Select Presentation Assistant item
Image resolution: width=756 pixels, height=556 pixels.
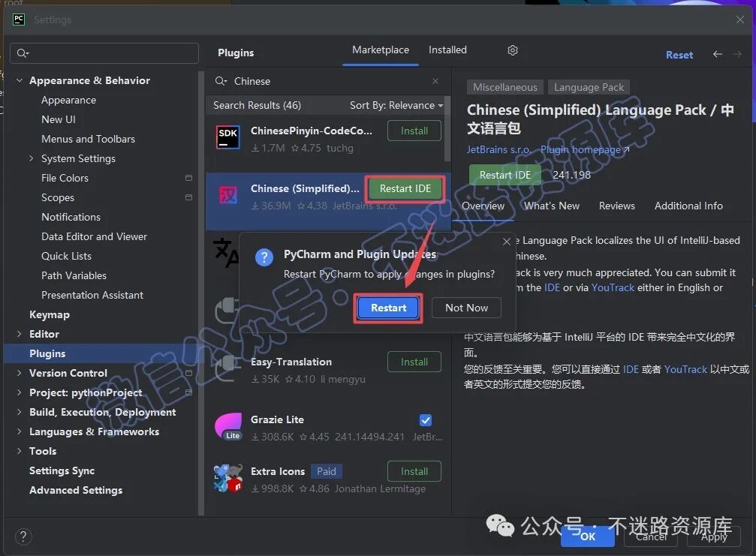pyautogui.click(x=92, y=295)
